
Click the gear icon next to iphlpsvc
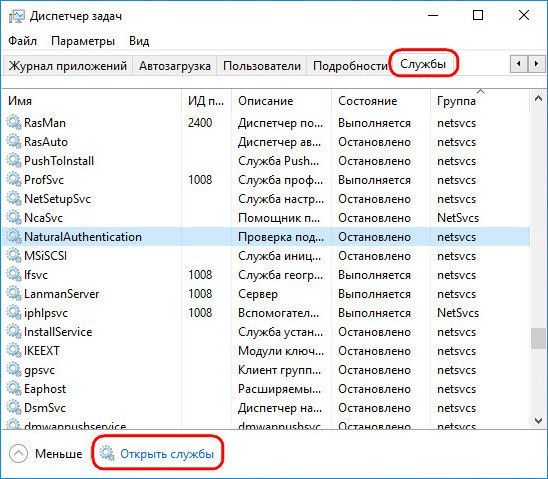[x=14, y=312]
